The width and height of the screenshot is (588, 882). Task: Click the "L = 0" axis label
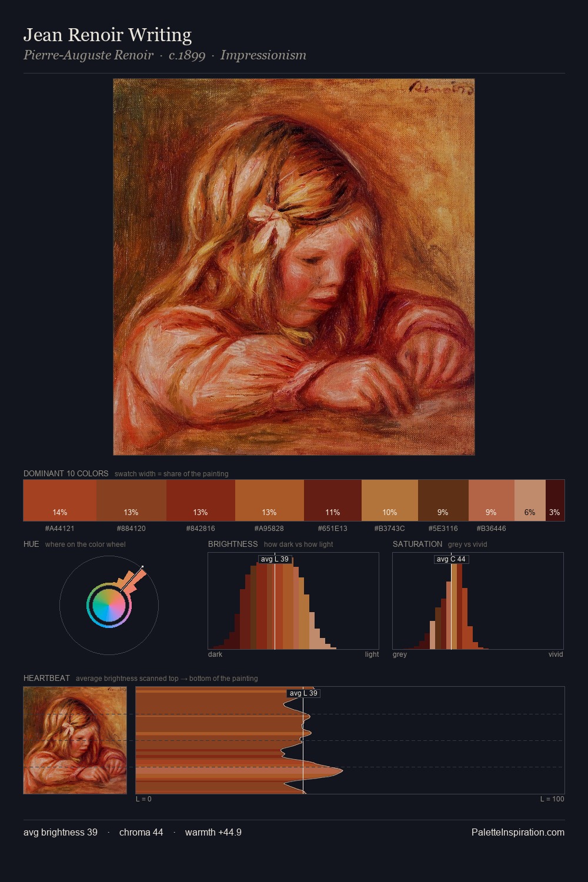pos(143,799)
